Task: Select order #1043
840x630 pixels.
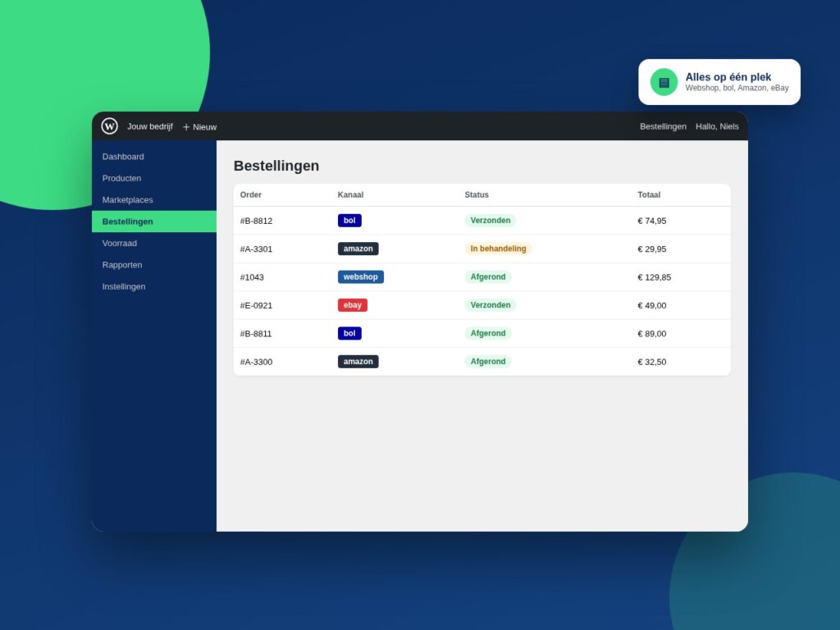Action: tap(252, 277)
